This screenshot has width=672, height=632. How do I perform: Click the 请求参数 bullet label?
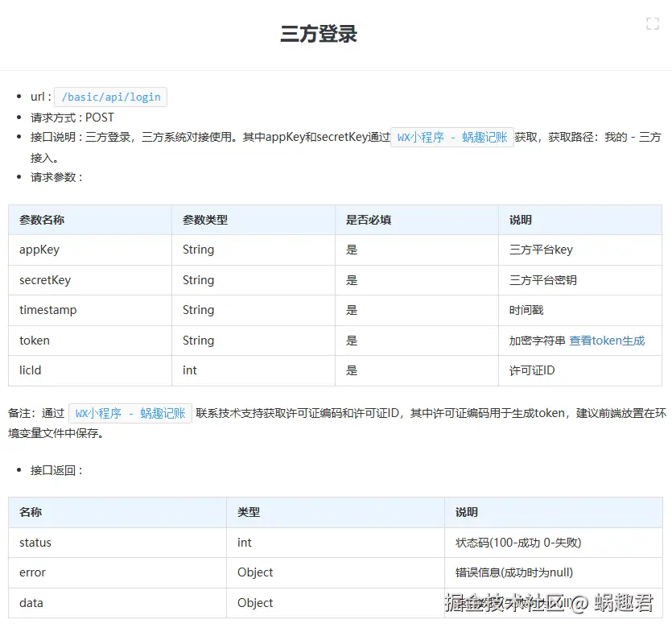[56, 177]
